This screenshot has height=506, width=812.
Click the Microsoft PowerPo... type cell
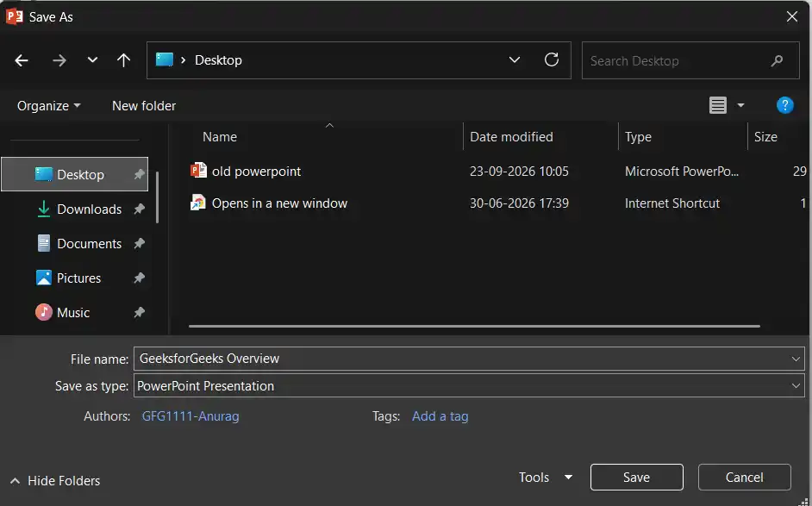click(x=682, y=172)
